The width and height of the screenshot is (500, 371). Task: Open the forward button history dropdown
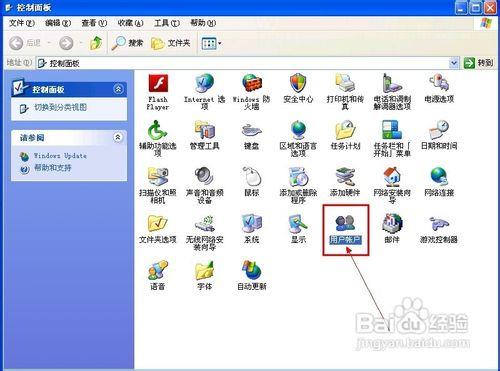80,43
